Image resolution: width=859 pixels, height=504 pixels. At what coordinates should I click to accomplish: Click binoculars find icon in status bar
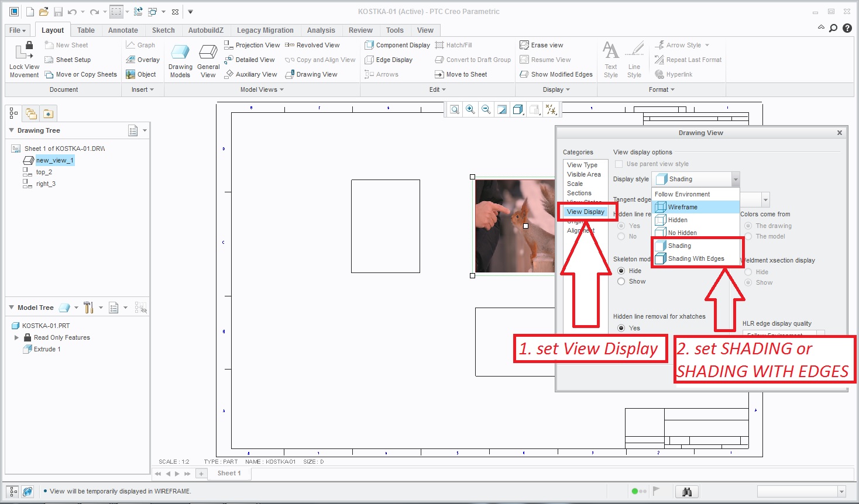coord(687,492)
